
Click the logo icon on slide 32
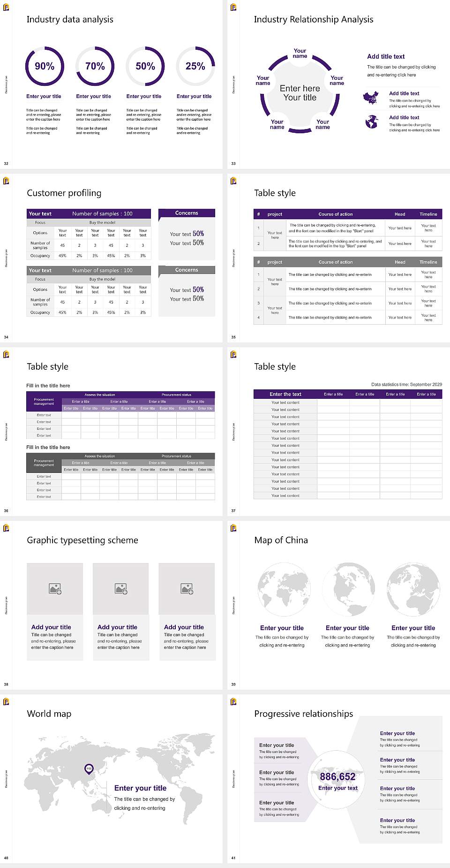(6, 7)
